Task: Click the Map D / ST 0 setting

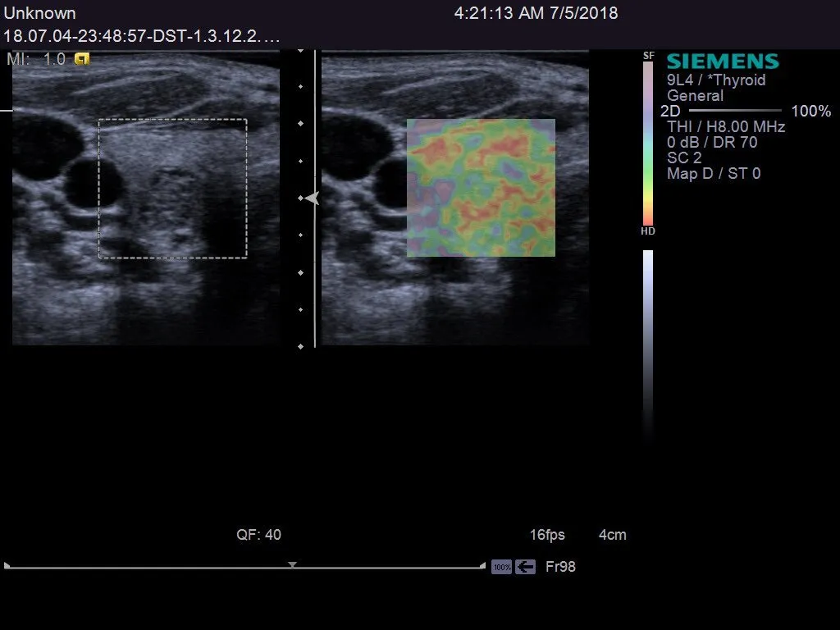Action: tap(714, 174)
